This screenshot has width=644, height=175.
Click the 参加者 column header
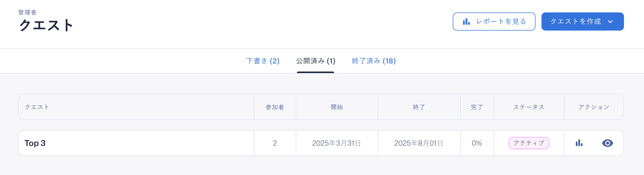275,107
